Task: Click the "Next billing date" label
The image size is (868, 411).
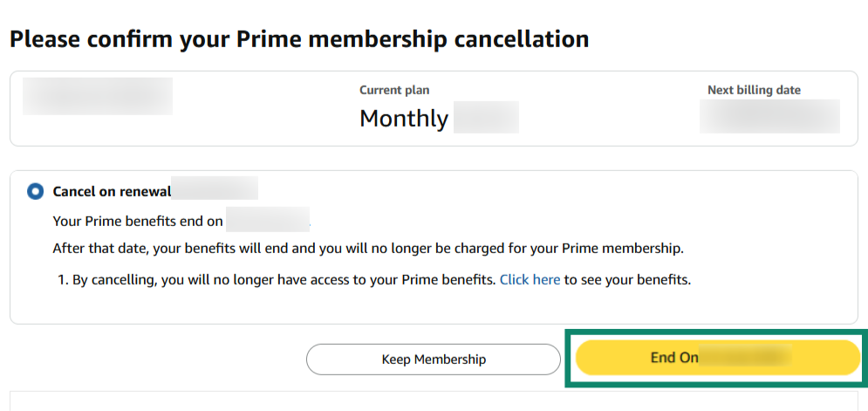Action: click(754, 90)
